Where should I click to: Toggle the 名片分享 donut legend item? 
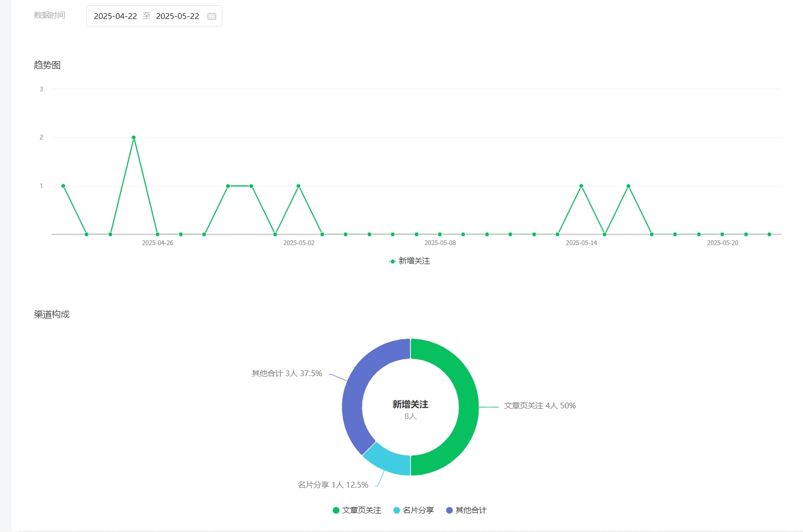tap(414, 510)
